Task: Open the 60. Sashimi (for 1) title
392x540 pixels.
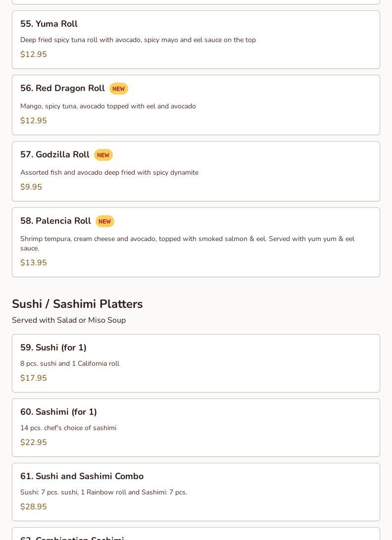Action: click(x=58, y=412)
